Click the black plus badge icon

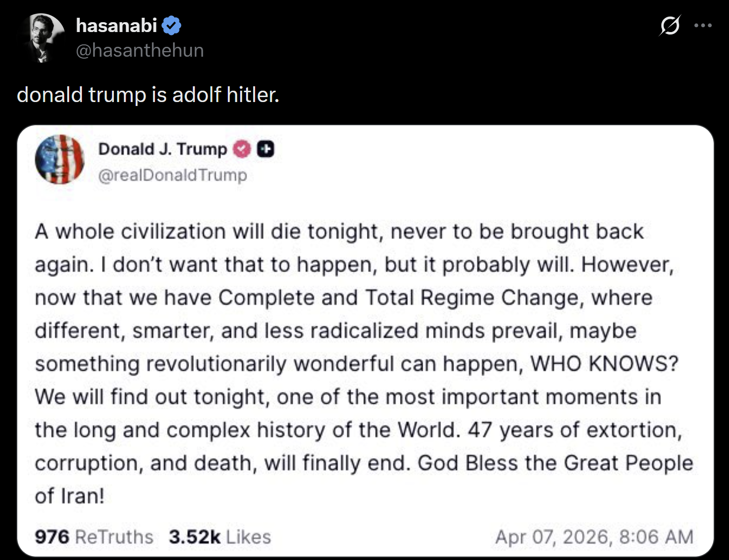(x=266, y=149)
